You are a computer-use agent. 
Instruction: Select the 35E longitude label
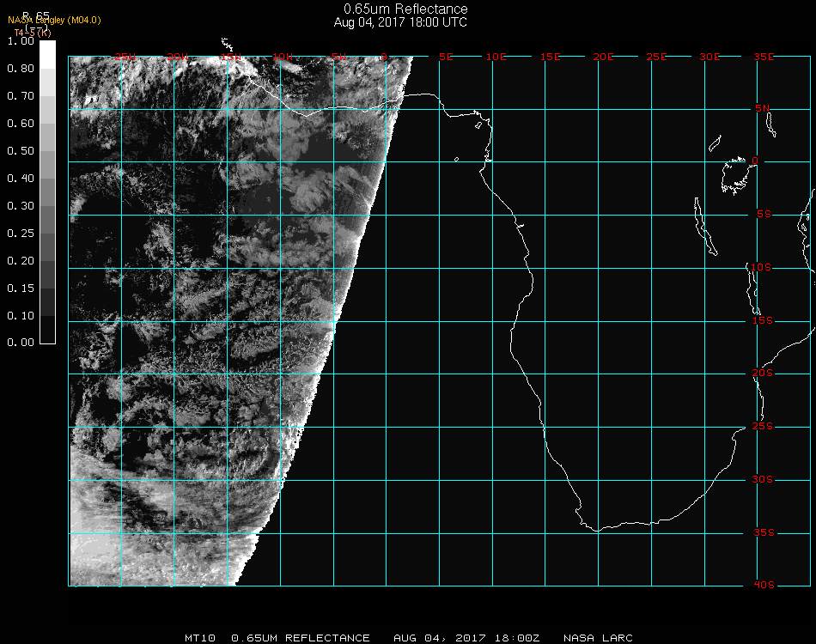point(764,57)
